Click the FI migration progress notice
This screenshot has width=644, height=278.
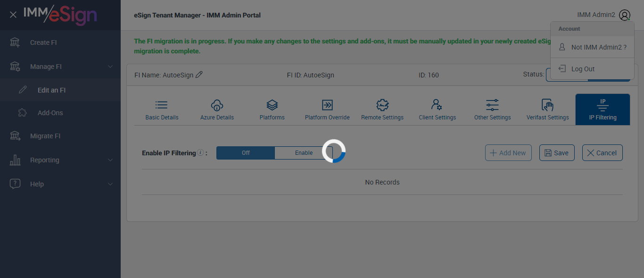(x=342, y=46)
